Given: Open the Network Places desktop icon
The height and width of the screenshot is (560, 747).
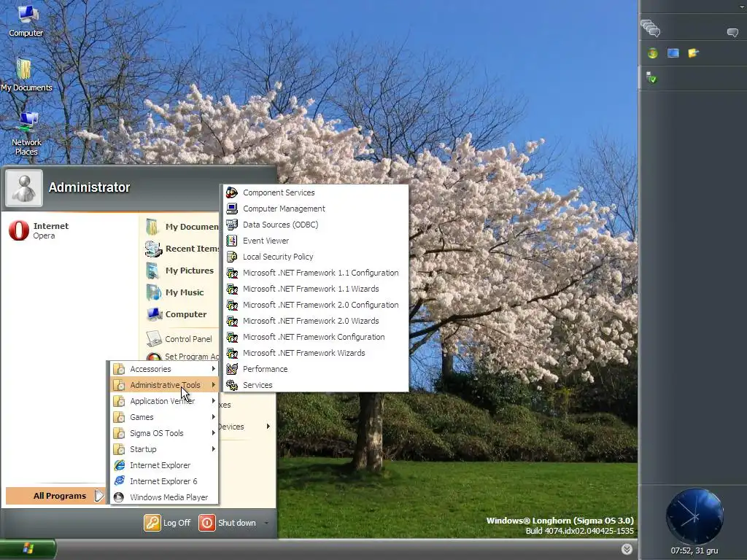Looking at the screenshot, I should pyautogui.click(x=27, y=134).
